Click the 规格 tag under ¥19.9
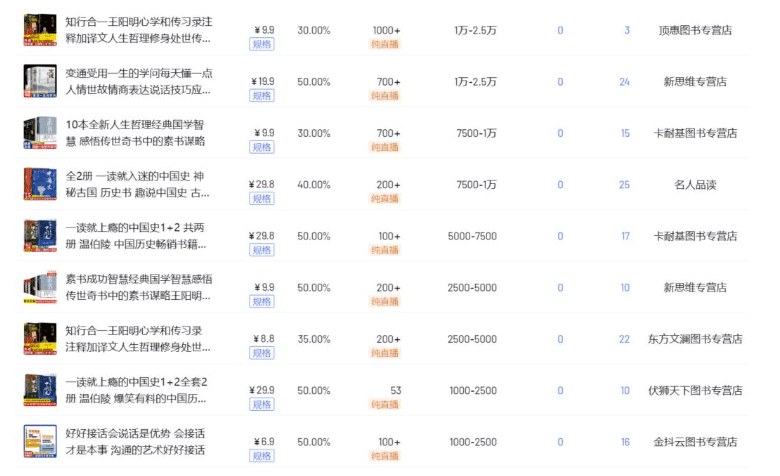 pyautogui.click(x=262, y=96)
